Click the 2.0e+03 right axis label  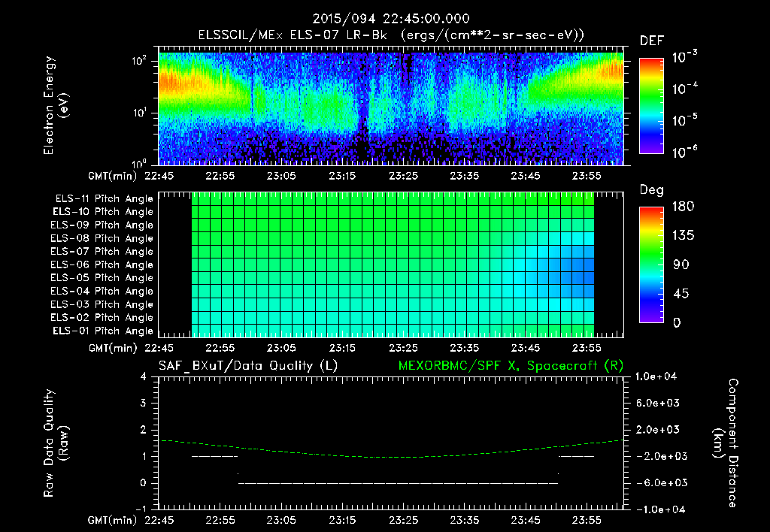(658, 429)
